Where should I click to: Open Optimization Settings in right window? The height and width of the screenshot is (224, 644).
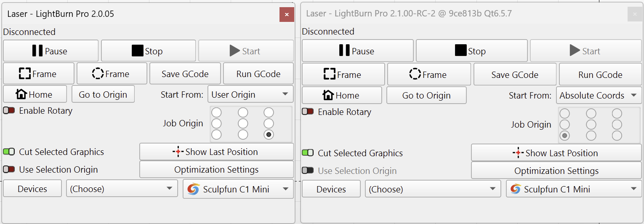coord(556,171)
